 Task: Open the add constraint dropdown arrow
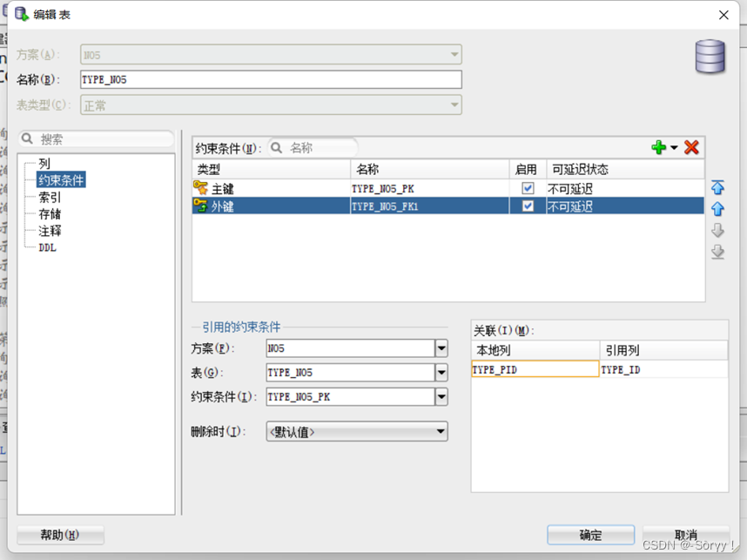click(674, 148)
